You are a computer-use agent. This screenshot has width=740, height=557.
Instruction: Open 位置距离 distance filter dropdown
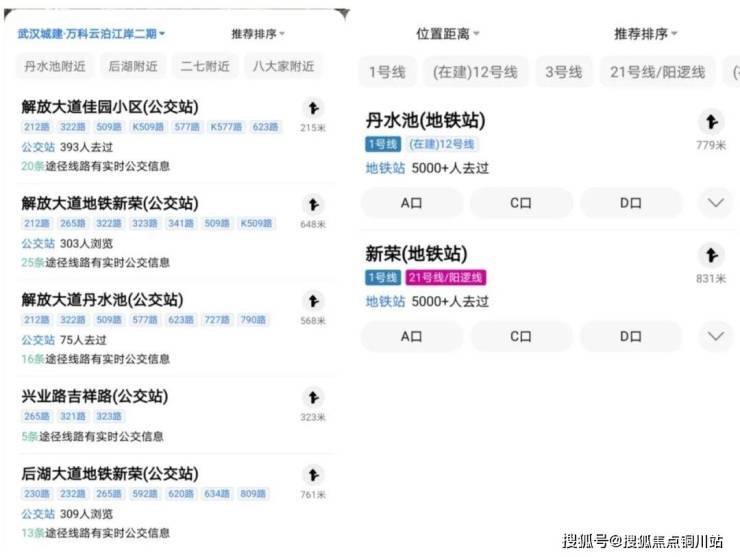pyautogui.click(x=447, y=34)
